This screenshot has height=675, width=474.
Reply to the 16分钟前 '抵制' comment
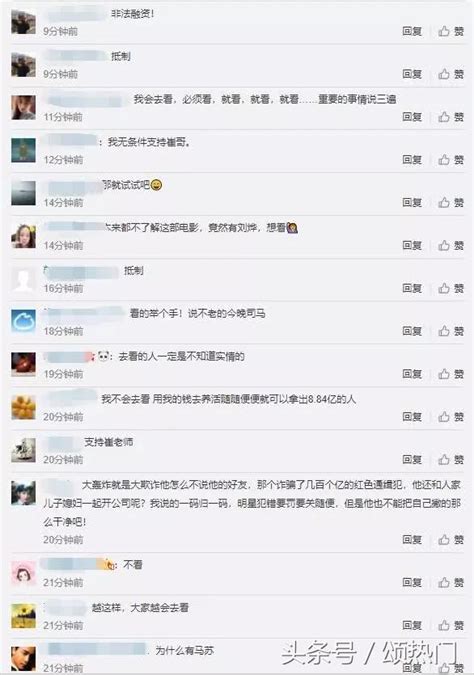click(412, 288)
